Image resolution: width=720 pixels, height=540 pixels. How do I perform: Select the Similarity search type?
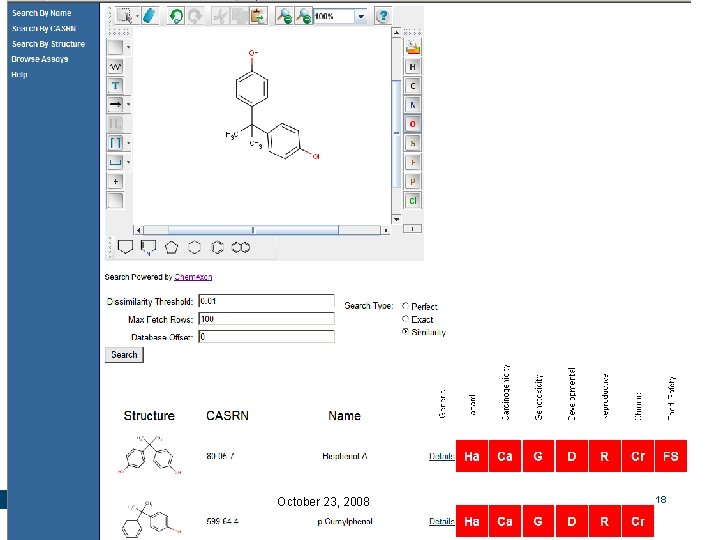[x=405, y=332]
